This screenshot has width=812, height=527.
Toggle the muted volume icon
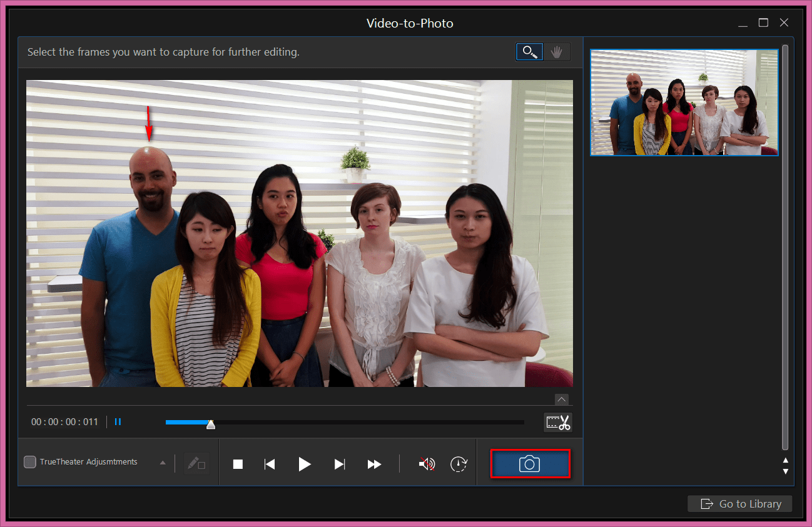pos(427,464)
